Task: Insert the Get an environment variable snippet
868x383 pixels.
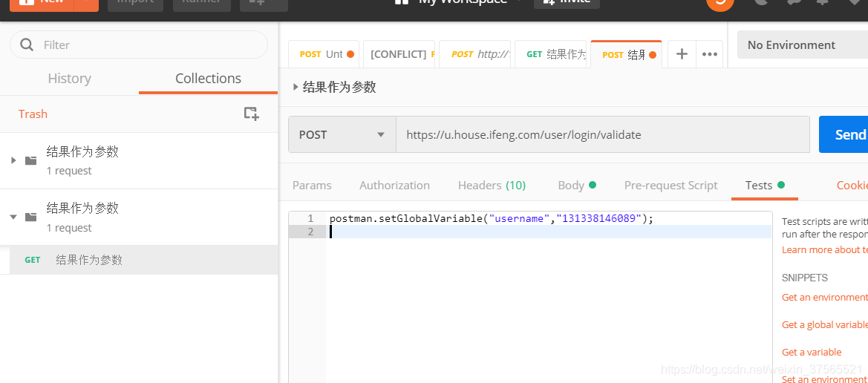Action: click(x=825, y=297)
